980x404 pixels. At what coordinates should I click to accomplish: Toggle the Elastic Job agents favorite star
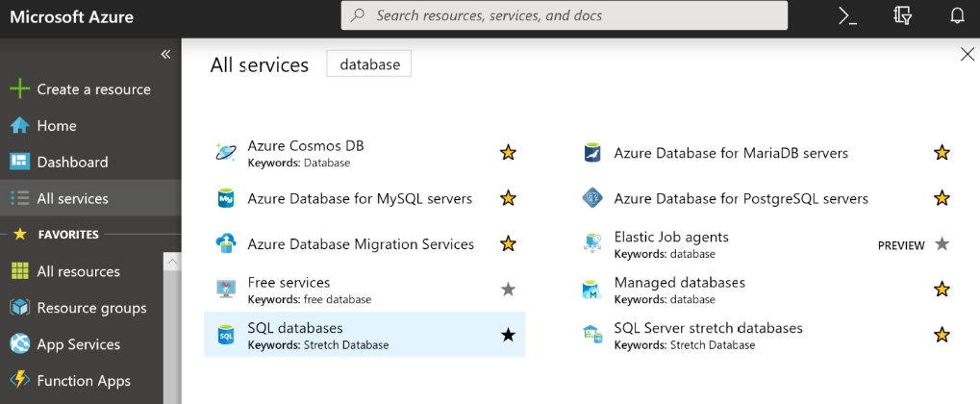tap(942, 244)
